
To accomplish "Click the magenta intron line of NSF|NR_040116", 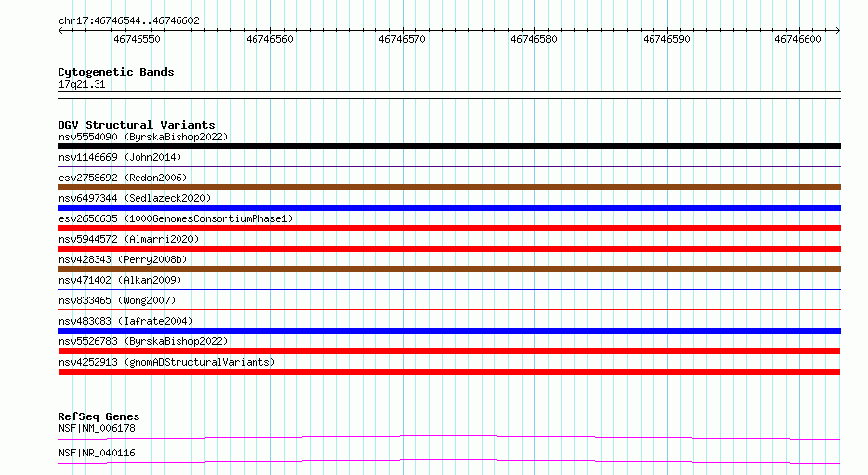I will coord(449,461).
